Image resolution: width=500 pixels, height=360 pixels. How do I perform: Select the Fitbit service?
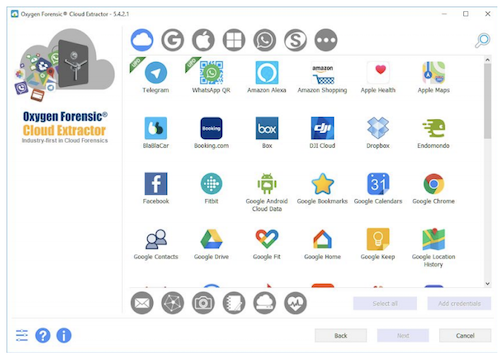(x=211, y=188)
